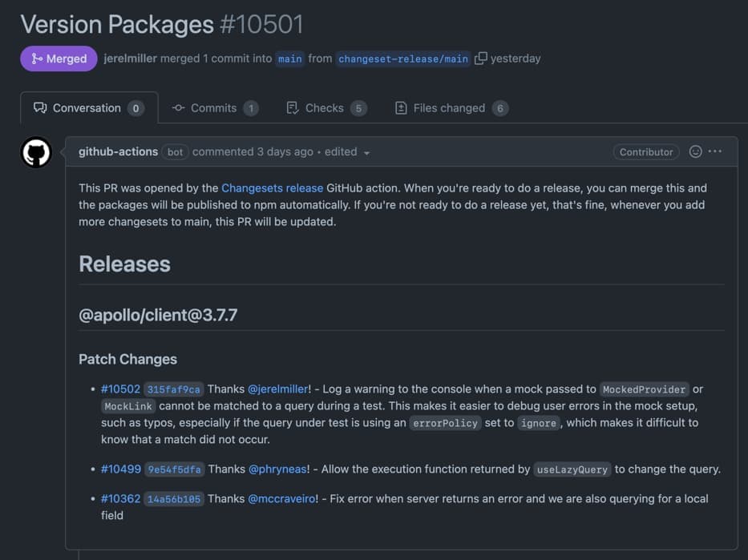Image resolution: width=748 pixels, height=560 pixels.
Task: Click the Releases heading
Action: click(124, 264)
